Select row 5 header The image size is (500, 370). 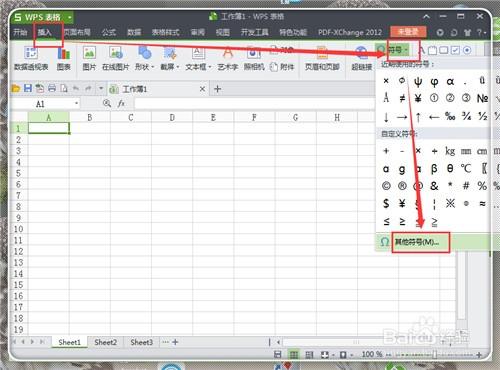coord(19,173)
